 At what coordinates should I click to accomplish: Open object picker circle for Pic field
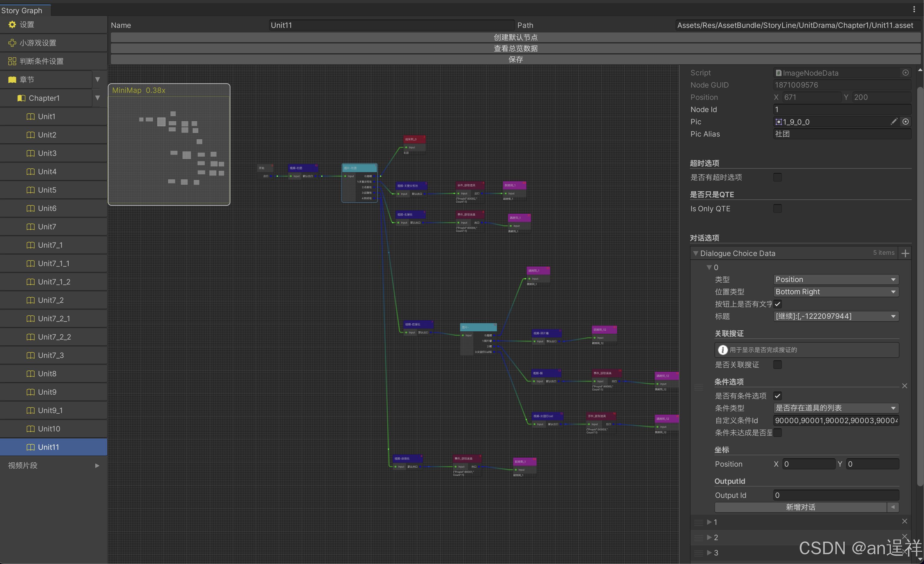[905, 122]
